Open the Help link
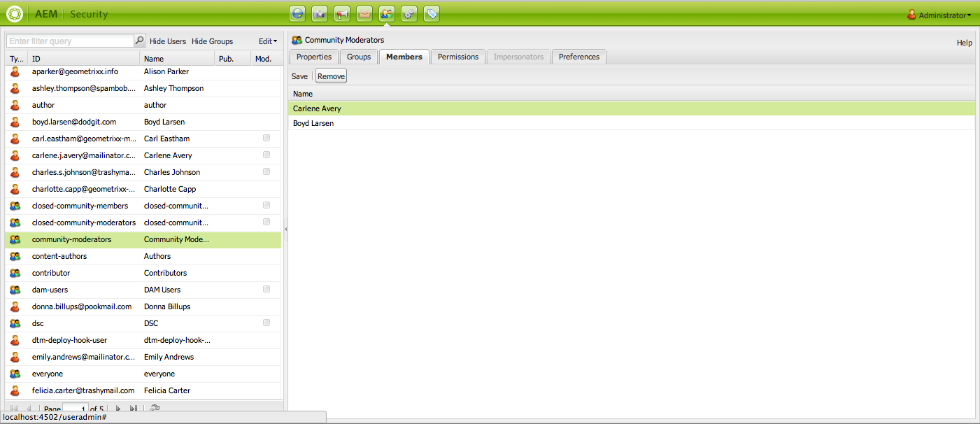The image size is (980, 424). click(965, 43)
